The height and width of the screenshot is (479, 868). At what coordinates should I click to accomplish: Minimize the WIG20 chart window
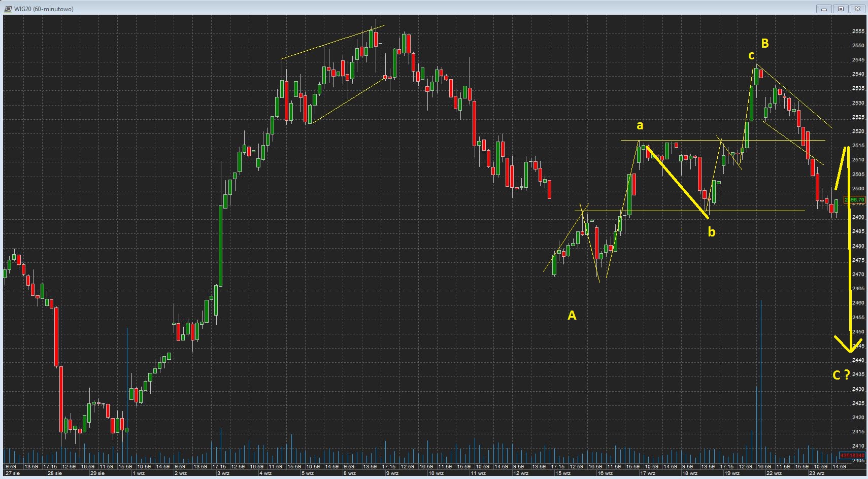[x=824, y=9]
